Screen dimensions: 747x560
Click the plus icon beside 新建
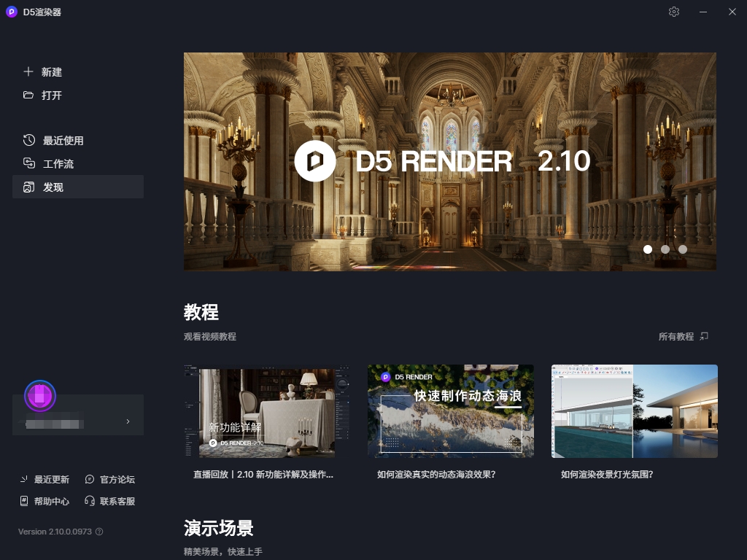click(28, 71)
